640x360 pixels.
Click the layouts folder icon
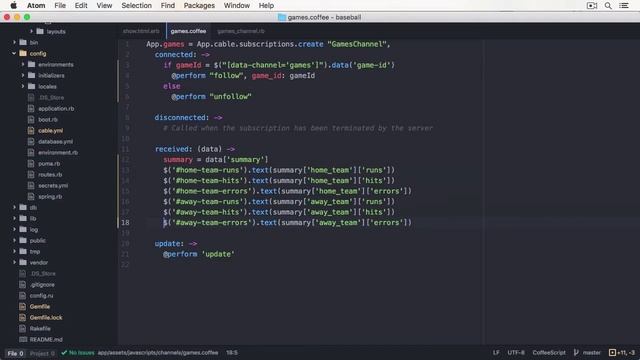40,31
